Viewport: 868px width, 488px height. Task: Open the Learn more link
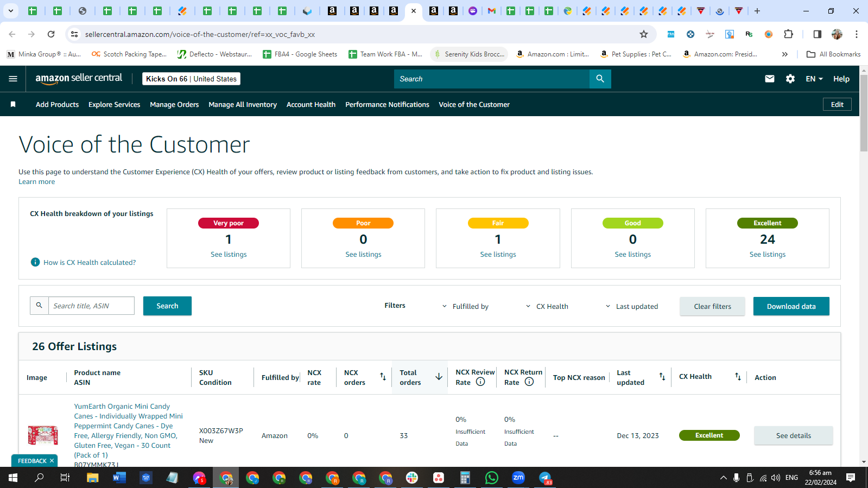37,182
